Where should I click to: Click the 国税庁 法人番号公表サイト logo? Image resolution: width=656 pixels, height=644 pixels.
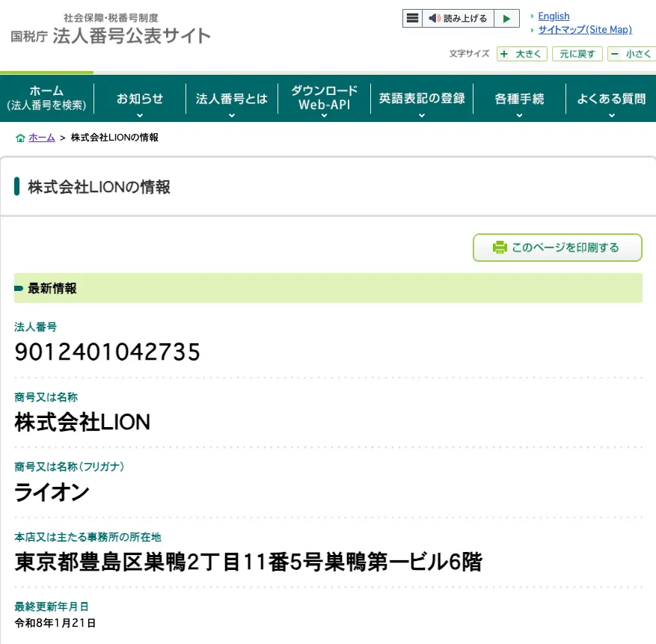(x=111, y=29)
